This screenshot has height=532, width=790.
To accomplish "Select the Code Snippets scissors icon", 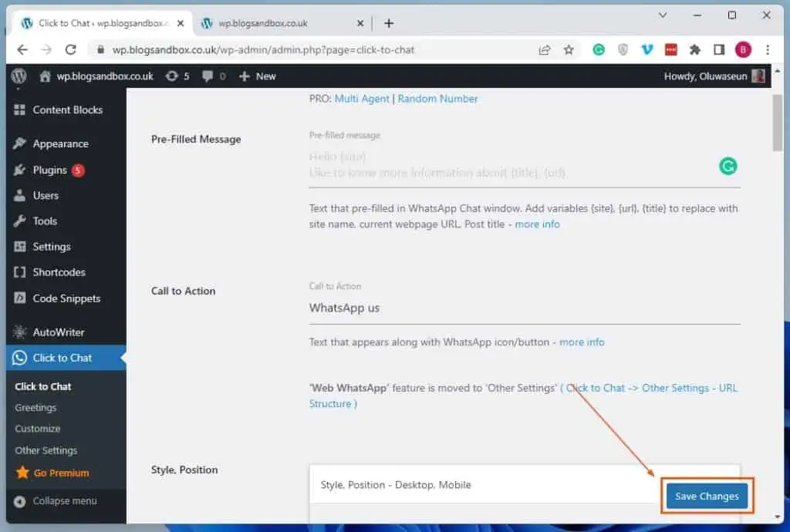I will 22,298.
